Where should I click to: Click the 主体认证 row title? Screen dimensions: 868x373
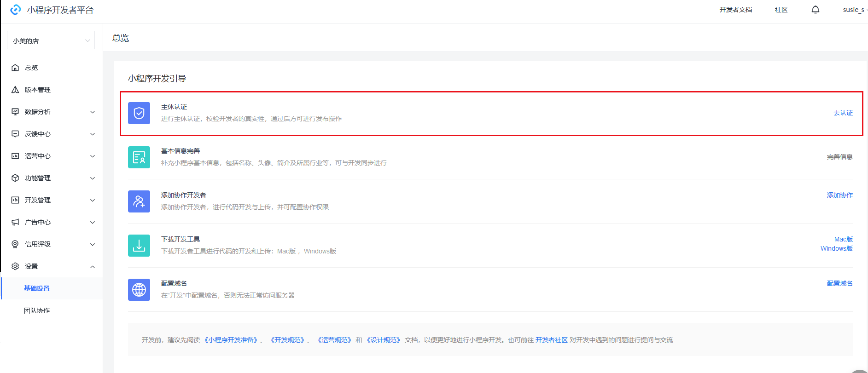(174, 107)
